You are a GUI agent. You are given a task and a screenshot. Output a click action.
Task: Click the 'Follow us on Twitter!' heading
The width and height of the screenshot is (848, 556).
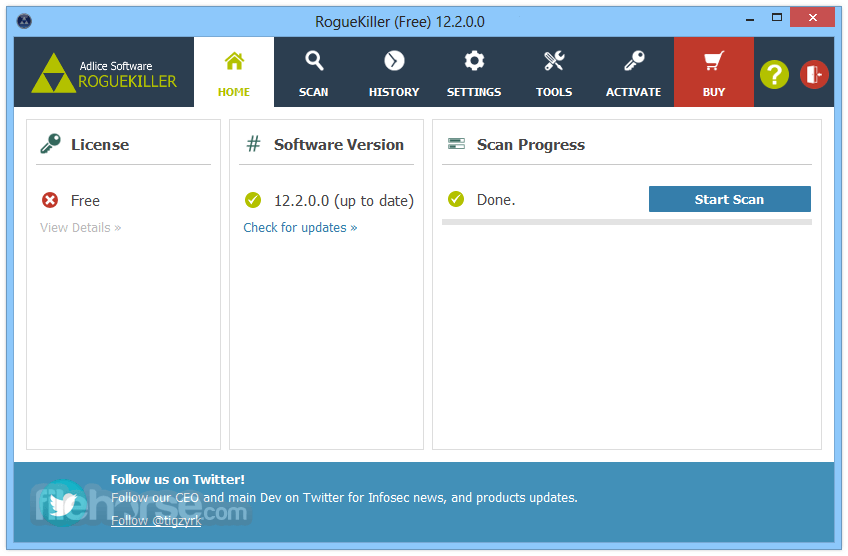click(177, 479)
